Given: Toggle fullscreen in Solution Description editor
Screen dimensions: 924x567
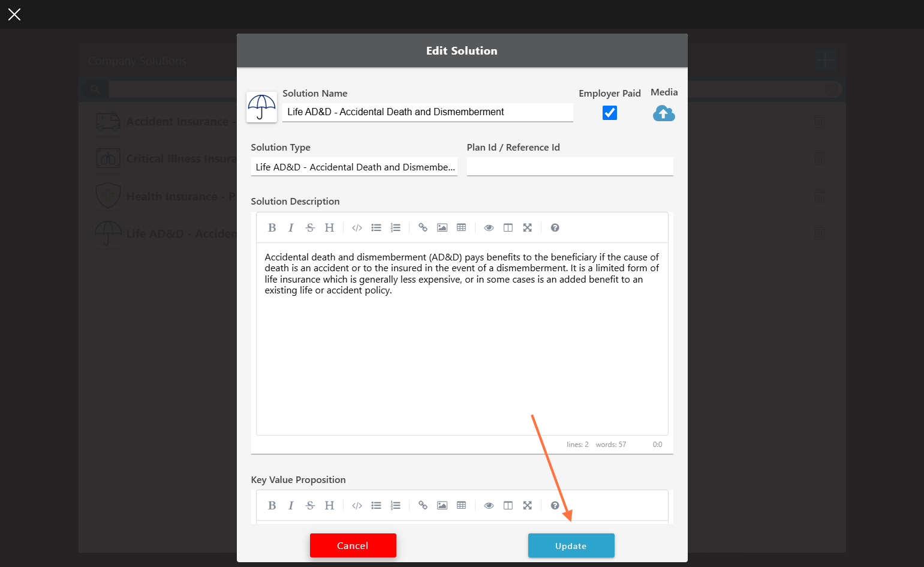Looking at the screenshot, I should tap(527, 227).
